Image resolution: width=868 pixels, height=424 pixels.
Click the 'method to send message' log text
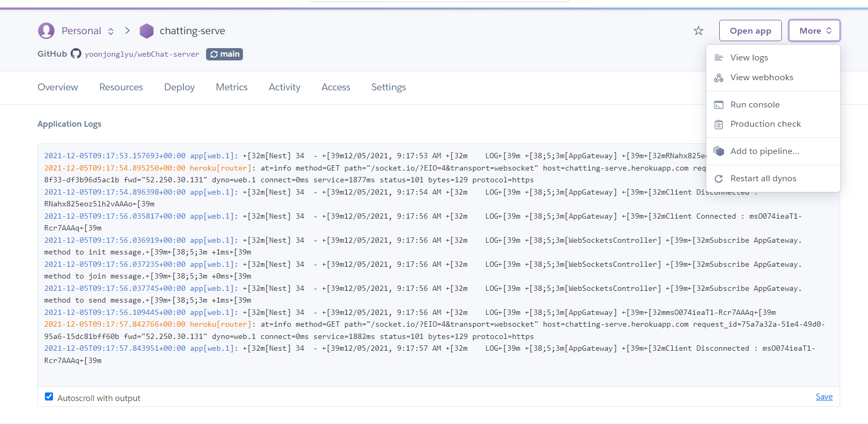tap(94, 300)
